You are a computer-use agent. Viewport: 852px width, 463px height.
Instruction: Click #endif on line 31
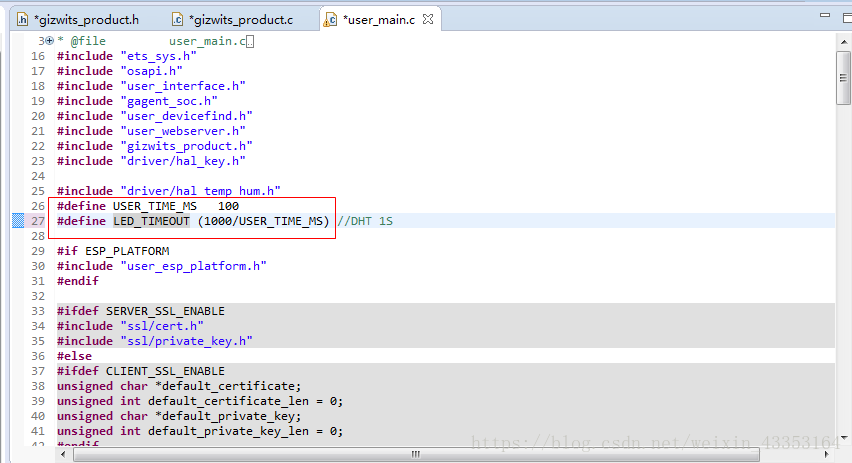click(78, 281)
